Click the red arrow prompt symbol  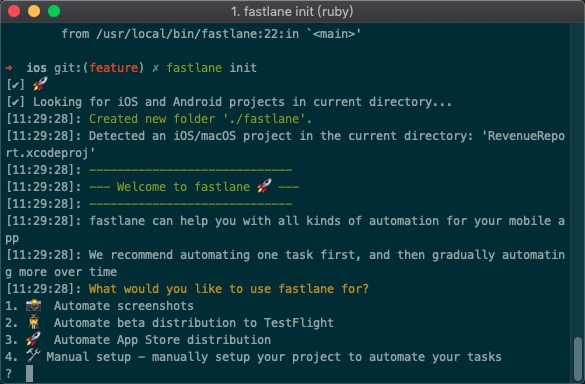[9, 68]
